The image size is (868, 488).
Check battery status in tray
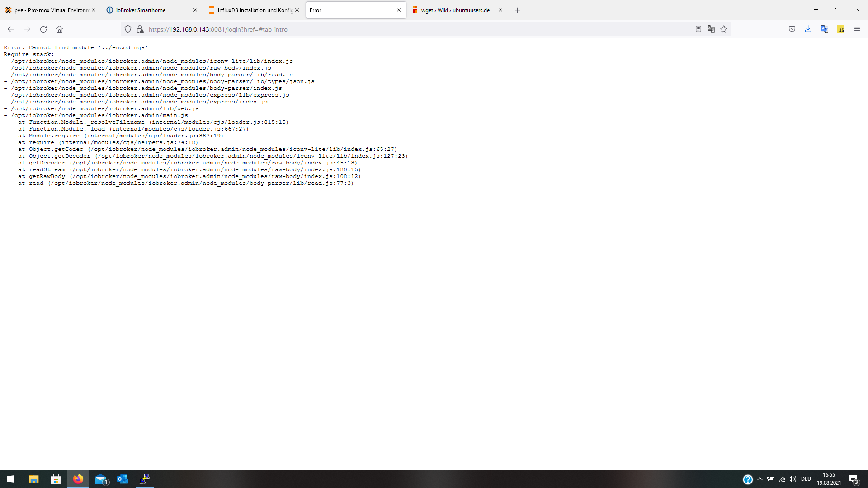click(x=771, y=479)
